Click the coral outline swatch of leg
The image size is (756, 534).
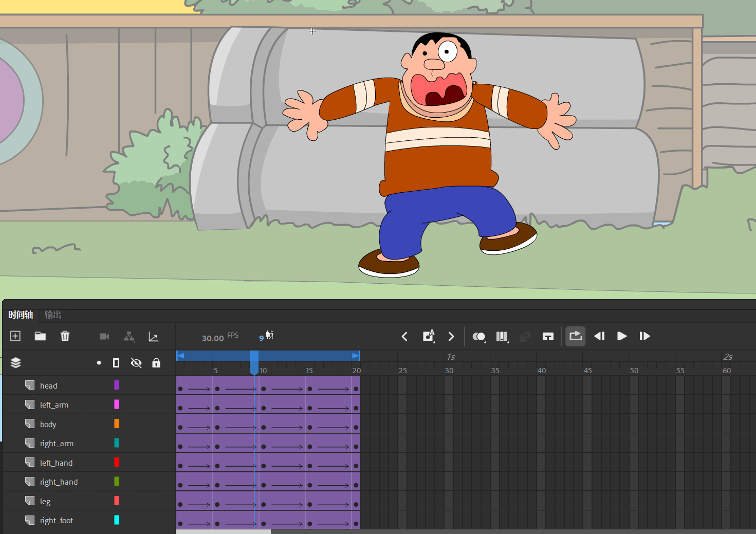tap(117, 501)
